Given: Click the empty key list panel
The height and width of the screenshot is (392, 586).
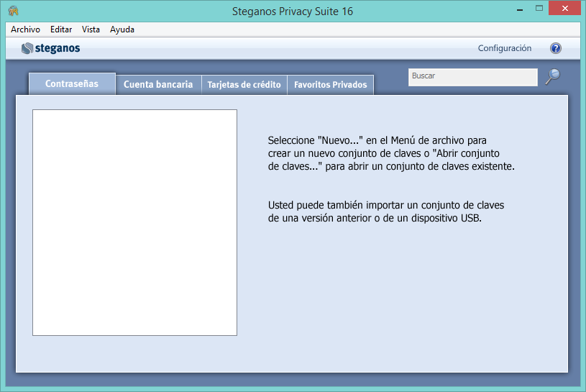Looking at the screenshot, I should [x=134, y=222].
